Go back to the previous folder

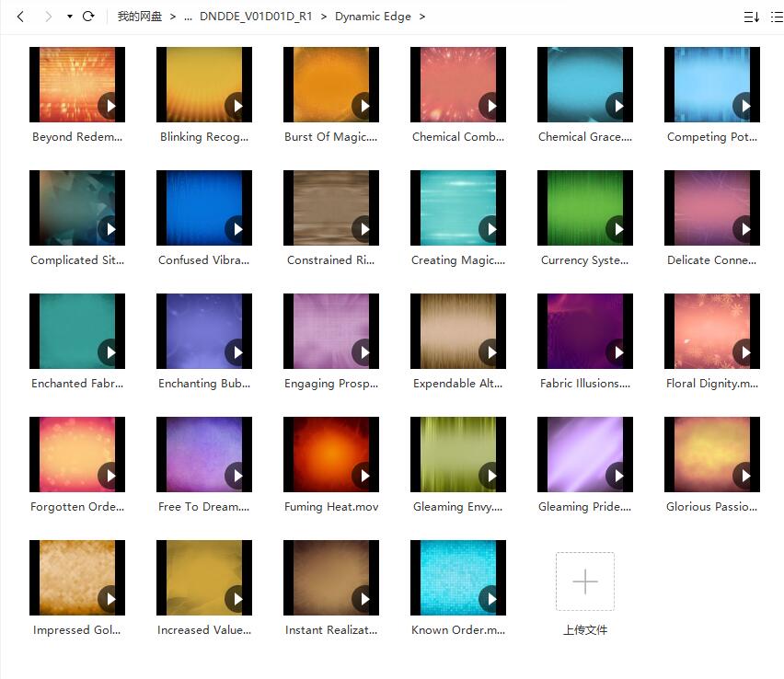click(x=20, y=17)
